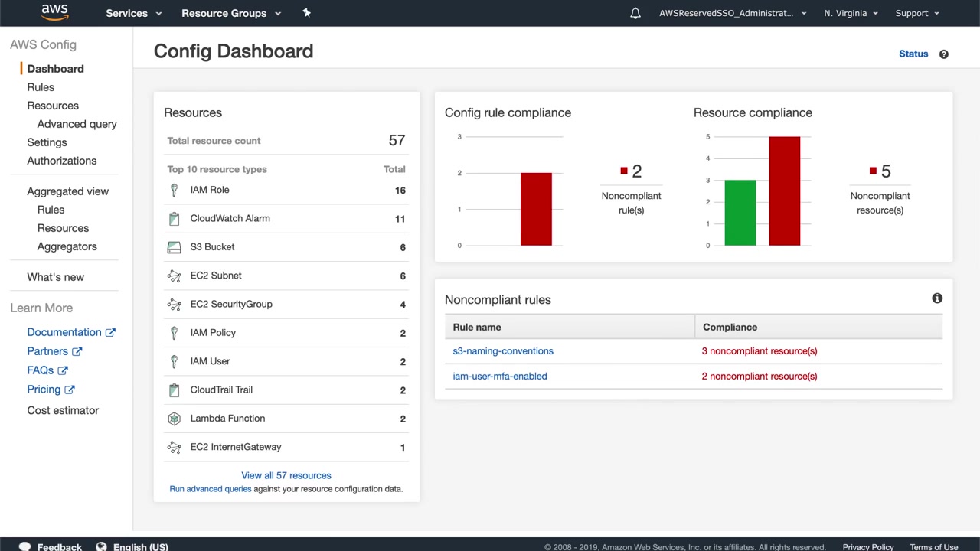Screen dimensions: 980x551
Task: Click the red noncompliant resources bar
Action: point(784,191)
